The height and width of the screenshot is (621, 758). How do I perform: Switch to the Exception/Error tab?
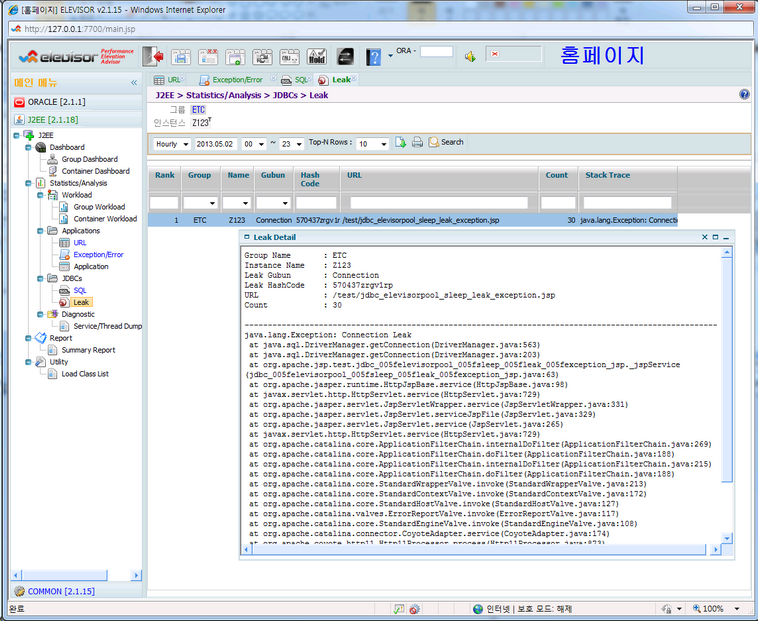pyautogui.click(x=237, y=80)
